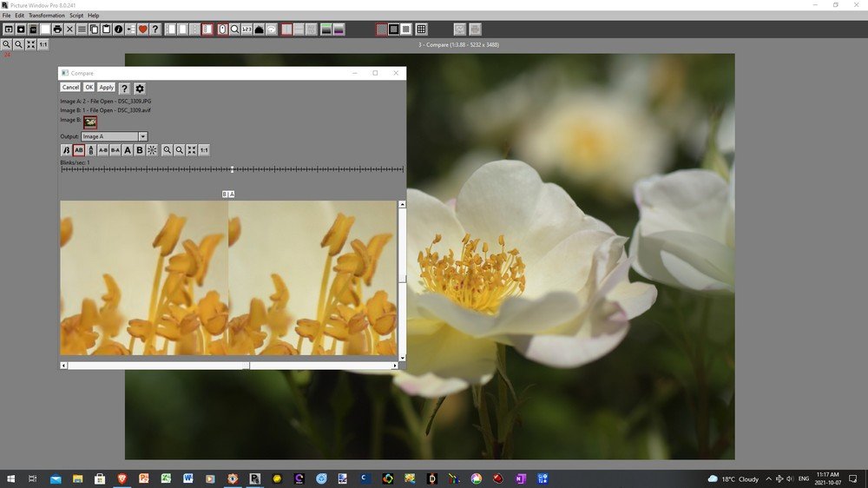
Task: Open the Script menu
Action: point(76,16)
